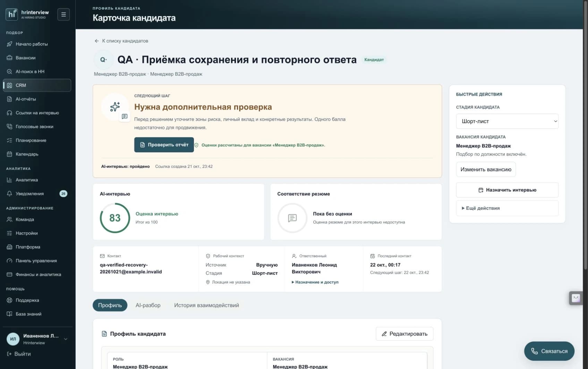Select CRM in the sidebar
588x369 pixels.
pyautogui.click(x=37, y=85)
